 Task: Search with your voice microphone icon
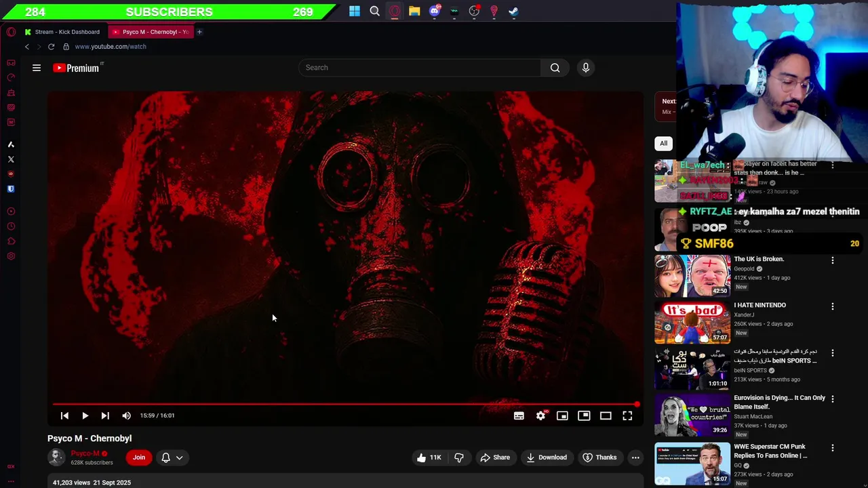(586, 68)
